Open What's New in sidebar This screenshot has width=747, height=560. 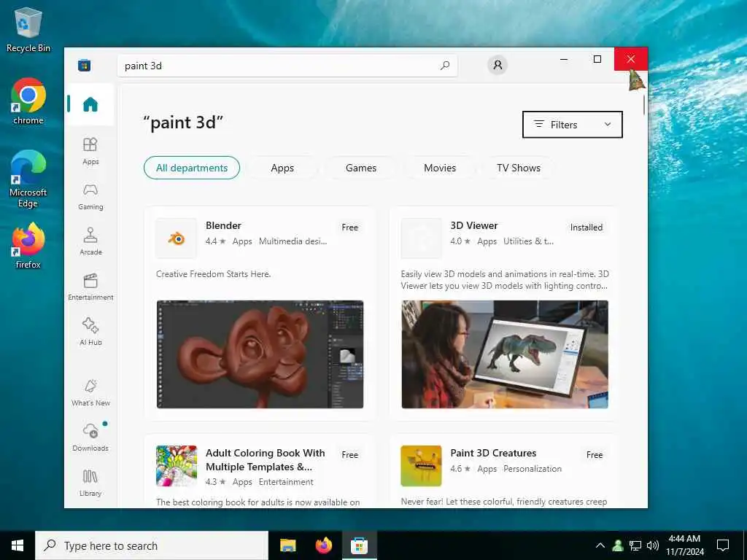point(90,393)
